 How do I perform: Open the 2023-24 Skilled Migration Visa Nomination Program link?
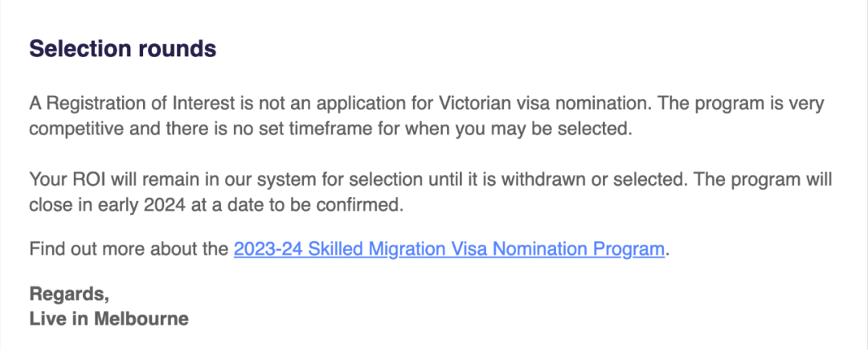(449, 249)
